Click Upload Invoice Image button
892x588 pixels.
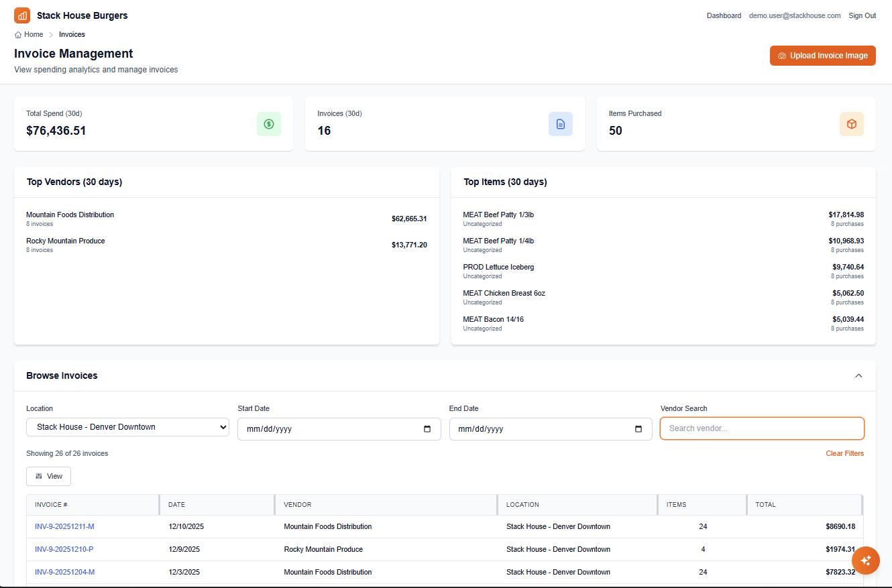point(823,56)
